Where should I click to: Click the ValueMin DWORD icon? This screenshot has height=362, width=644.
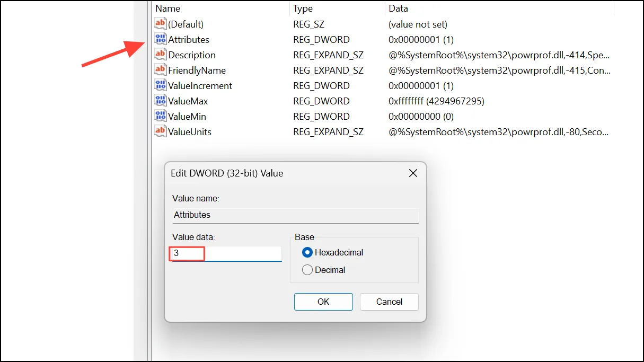pyautogui.click(x=160, y=116)
